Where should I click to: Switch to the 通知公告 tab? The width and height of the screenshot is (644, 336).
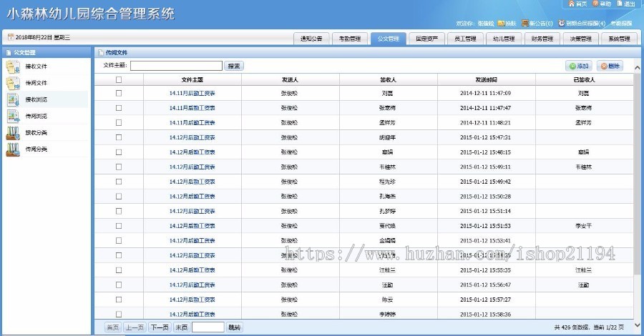(311, 39)
